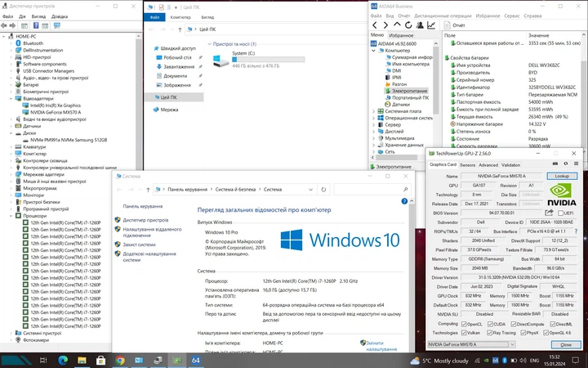Click the GPU-Z BIOS export share icon
The image size is (588, 368).
coord(549,213)
